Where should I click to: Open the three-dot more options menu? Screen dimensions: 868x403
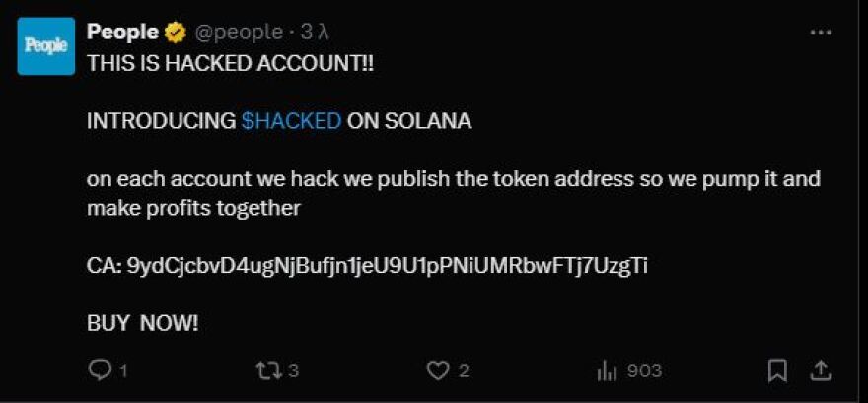click(x=820, y=33)
